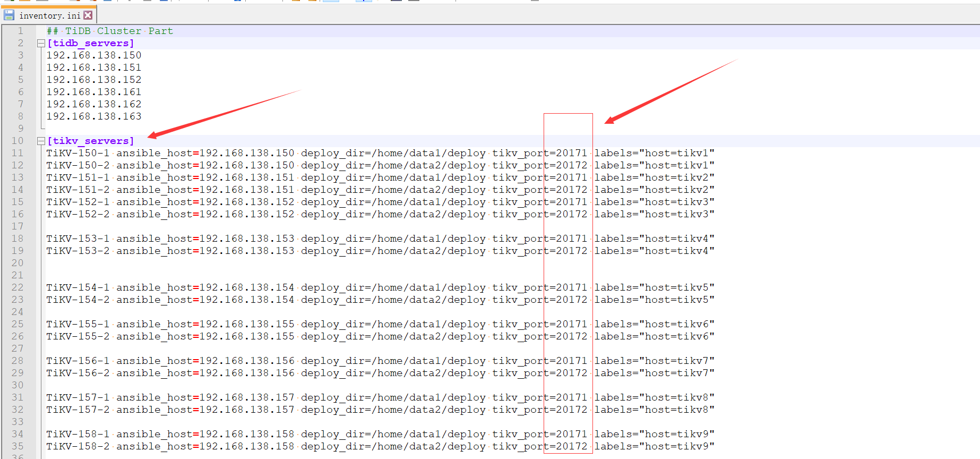Screen dimensions: 980x459
Task: Click the TiKV-157-1 host alias
Action: pos(78,397)
